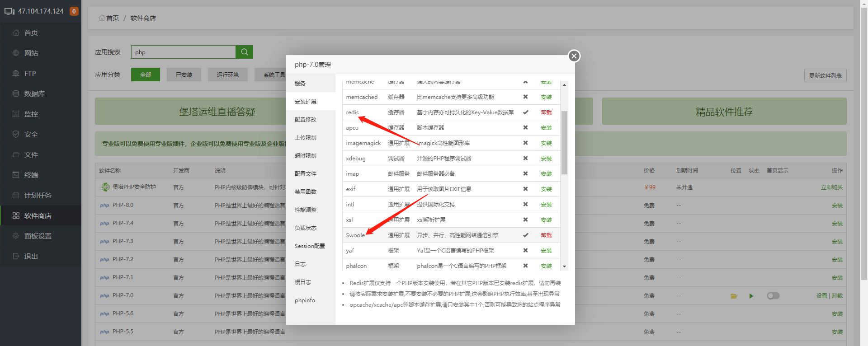Switch to 配置修改 tab in dialog
868x346 pixels.
click(306, 120)
